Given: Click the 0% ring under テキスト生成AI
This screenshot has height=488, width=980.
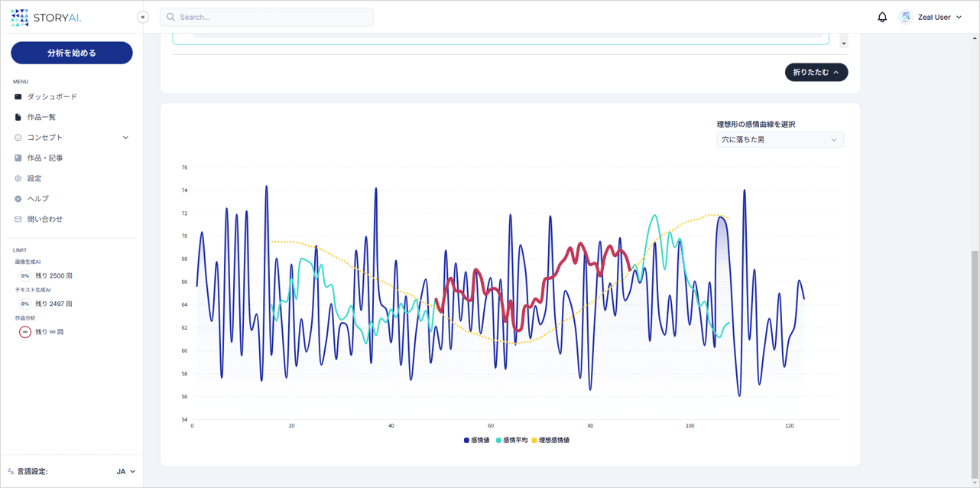Looking at the screenshot, I should pos(25,304).
